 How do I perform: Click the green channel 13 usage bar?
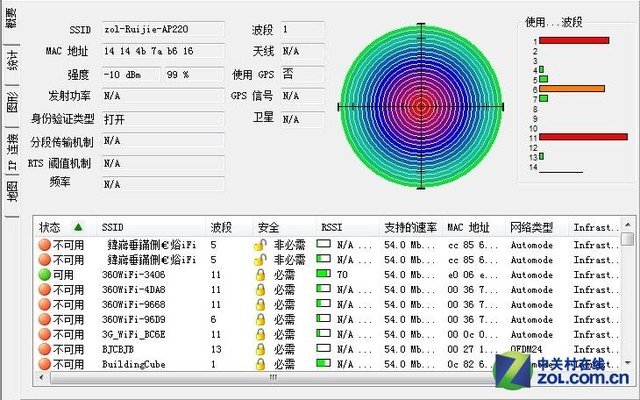click(541, 156)
